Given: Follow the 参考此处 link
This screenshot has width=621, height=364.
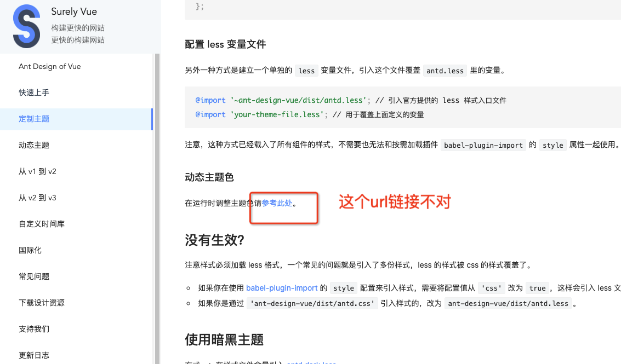Looking at the screenshot, I should (x=277, y=203).
